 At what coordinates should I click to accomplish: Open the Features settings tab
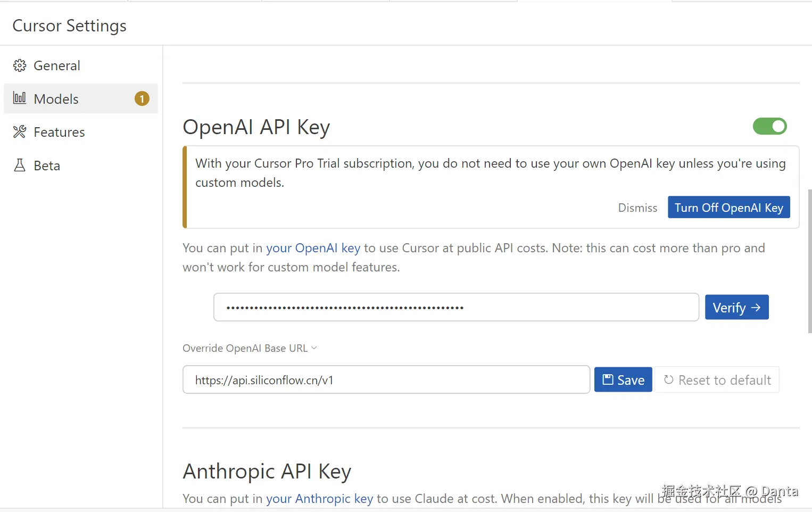click(59, 132)
